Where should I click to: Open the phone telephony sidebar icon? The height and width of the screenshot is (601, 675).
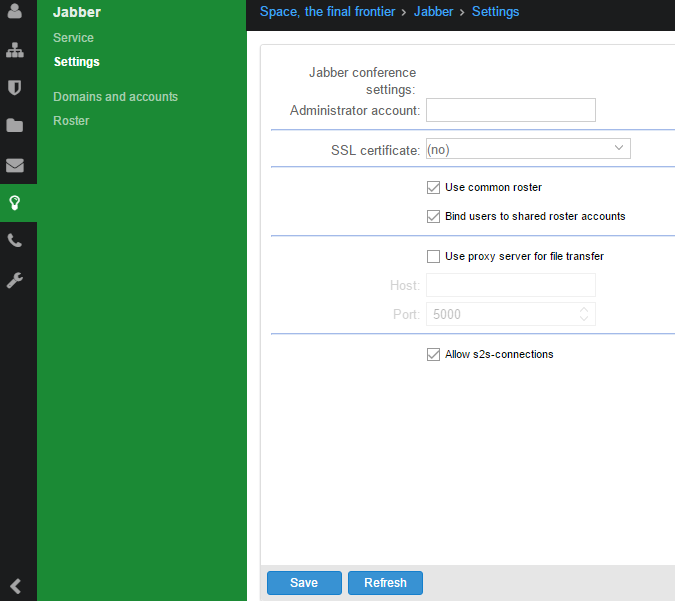coord(15,241)
